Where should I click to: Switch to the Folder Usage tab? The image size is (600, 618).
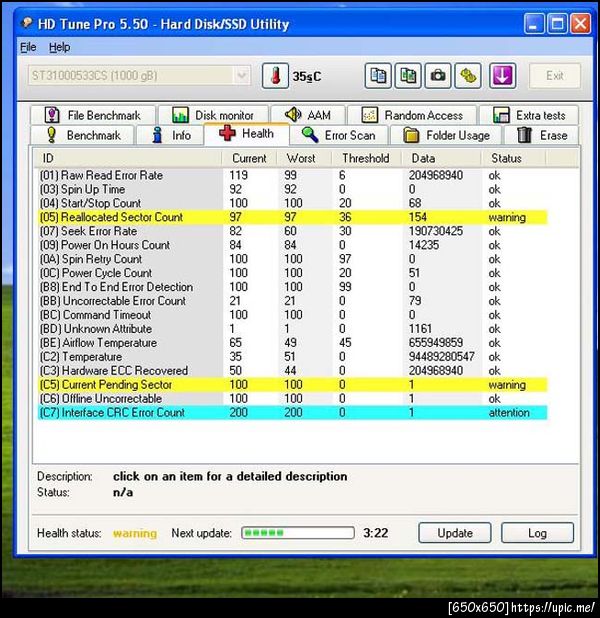click(446, 135)
